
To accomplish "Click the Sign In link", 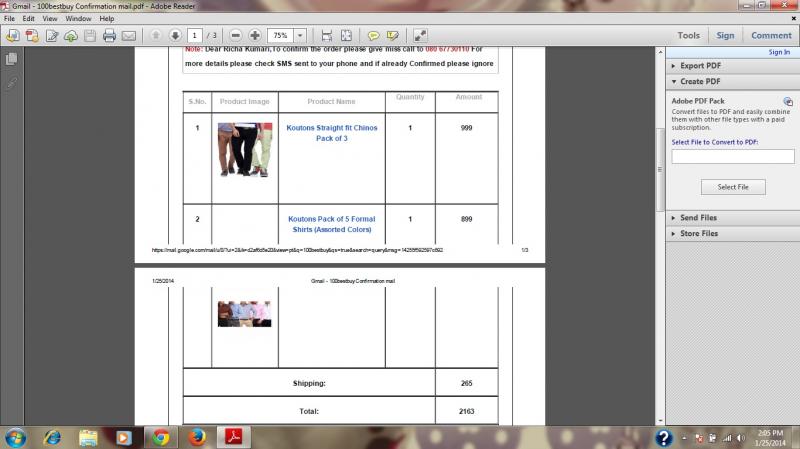I will coord(779,52).
